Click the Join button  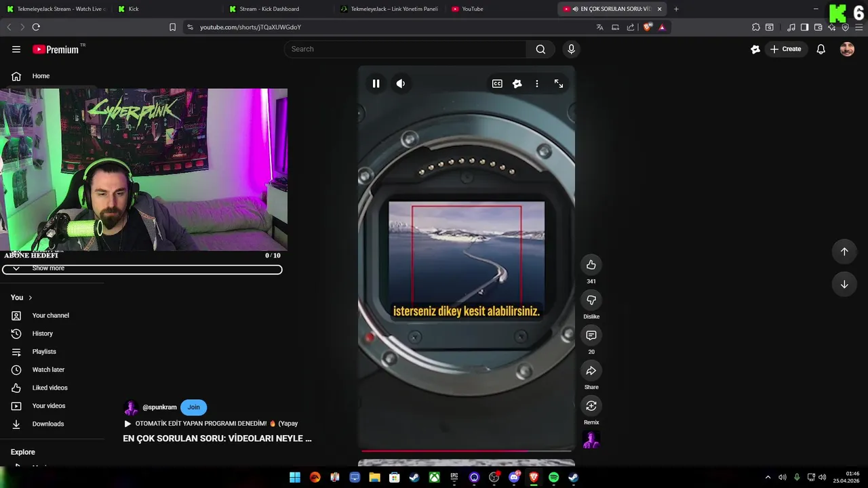point(193,407)
